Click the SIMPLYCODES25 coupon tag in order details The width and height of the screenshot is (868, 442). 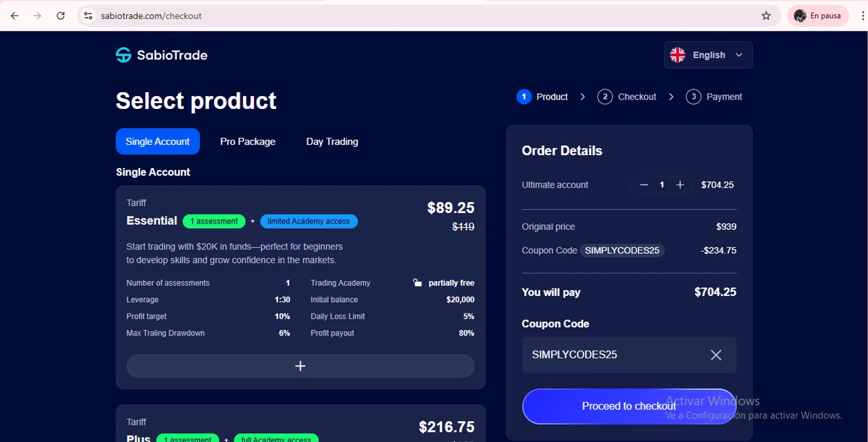[622, 251]
